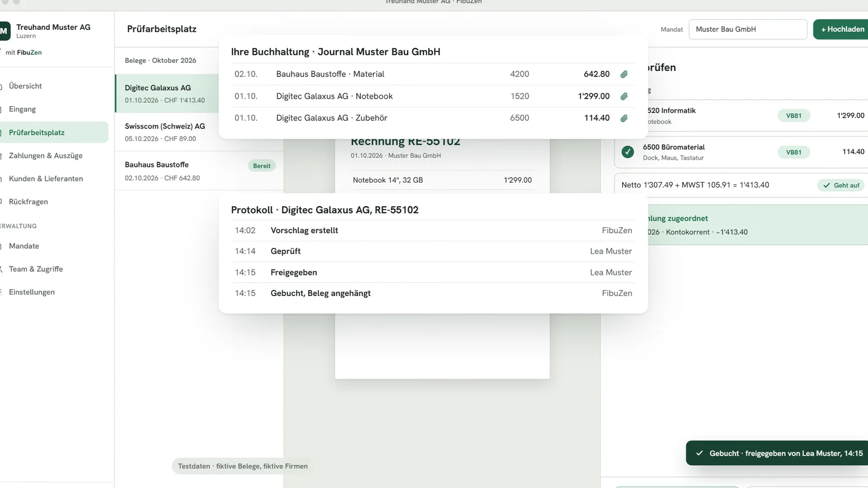Open Zahlungen & Auszüge section
This screenshot has width=868, height=488.
click(x=46, y=156)
